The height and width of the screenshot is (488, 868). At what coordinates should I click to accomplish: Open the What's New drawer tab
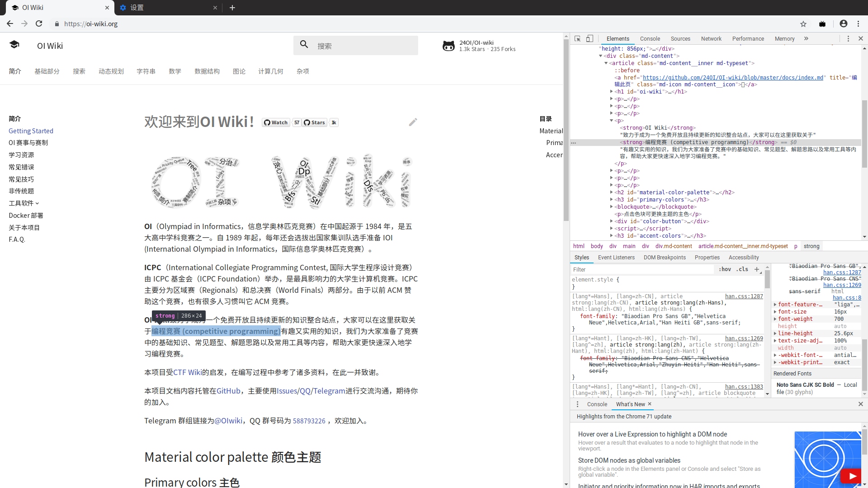[x=630, y=404]
